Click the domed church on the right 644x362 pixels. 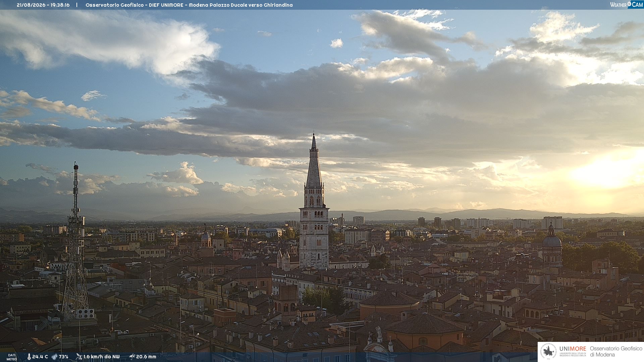click(x=552, y=245)
